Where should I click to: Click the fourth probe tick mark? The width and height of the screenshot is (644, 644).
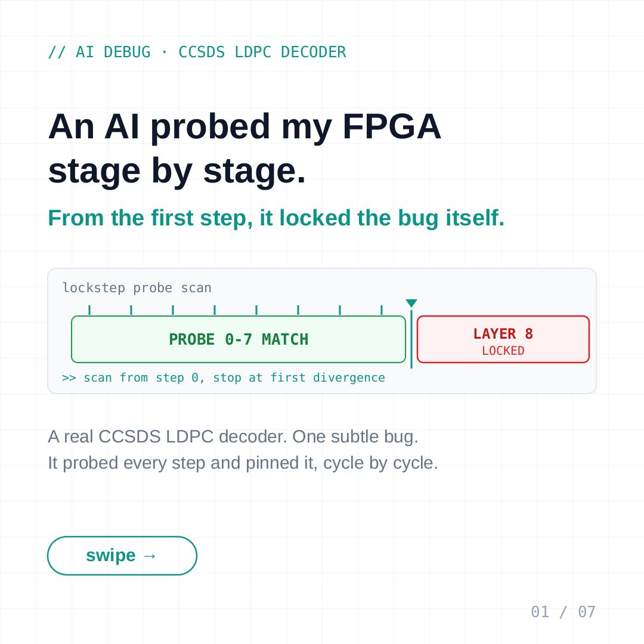point(215,310)
